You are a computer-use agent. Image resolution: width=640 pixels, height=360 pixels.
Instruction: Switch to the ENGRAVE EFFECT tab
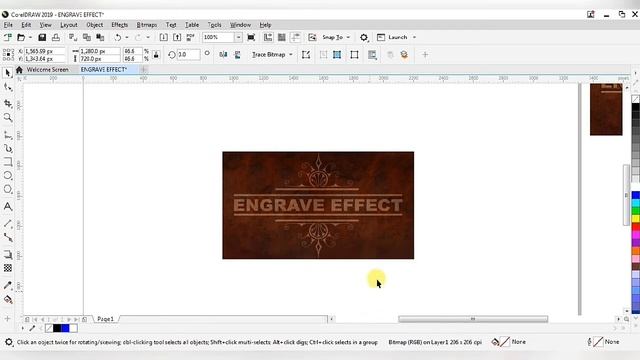pos(104,69)
